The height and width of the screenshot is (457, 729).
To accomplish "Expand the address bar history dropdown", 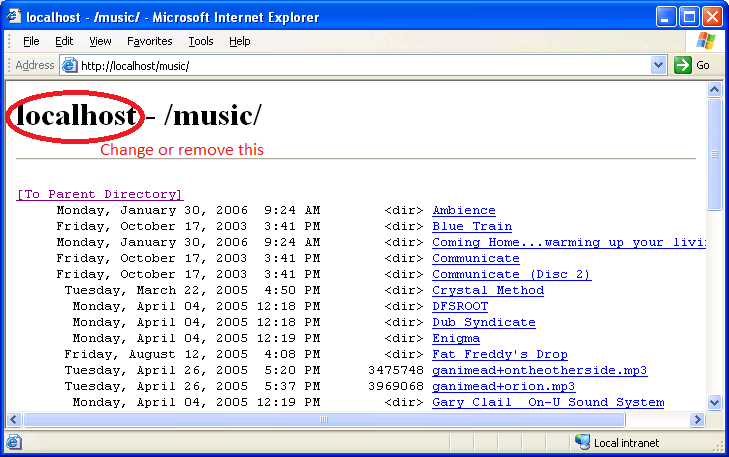I will click(658, 65).
